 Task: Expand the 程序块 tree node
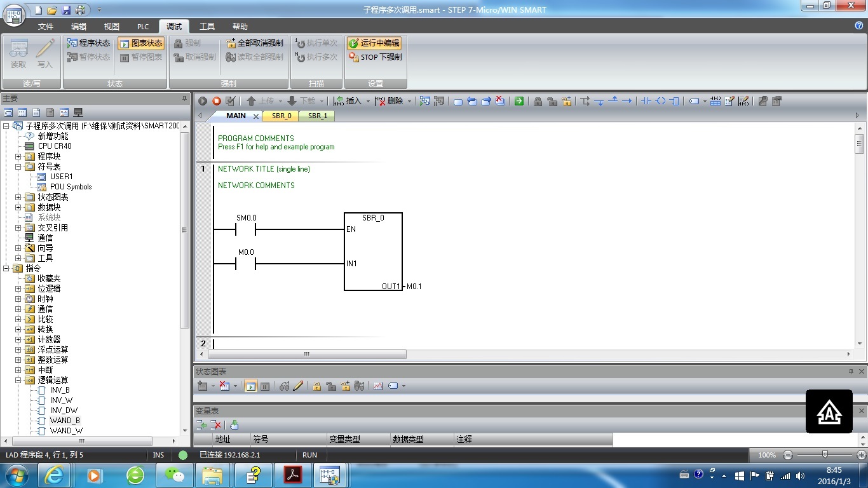coord(18,156)
